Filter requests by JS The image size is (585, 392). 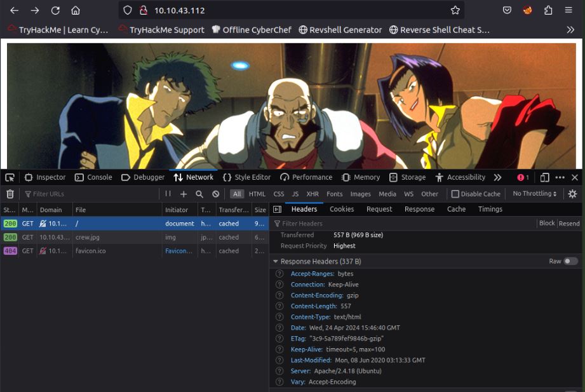295,194
